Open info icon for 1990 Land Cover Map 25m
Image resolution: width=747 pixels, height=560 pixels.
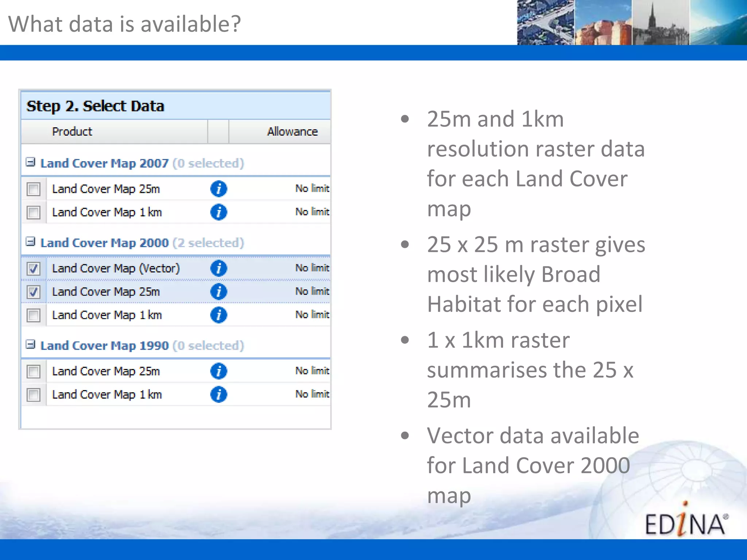coord(218,371)
